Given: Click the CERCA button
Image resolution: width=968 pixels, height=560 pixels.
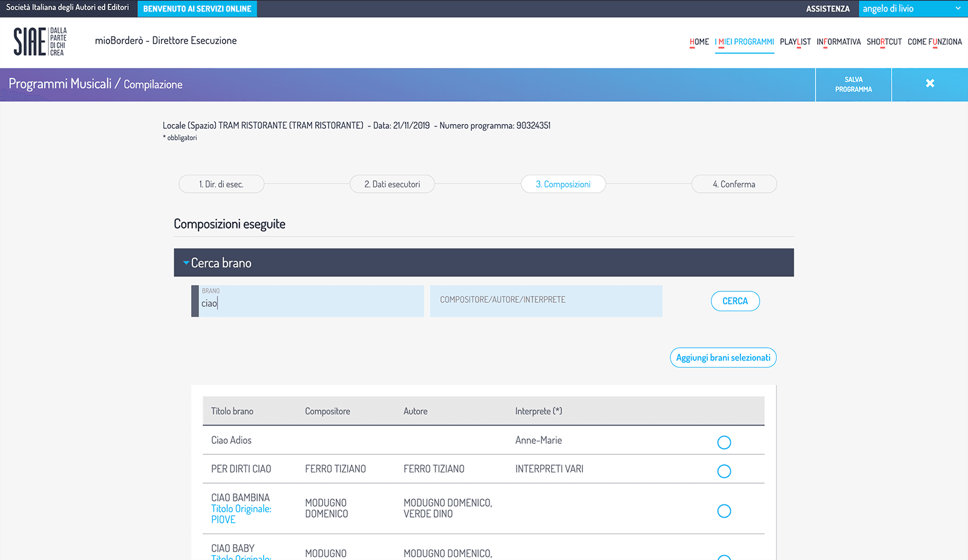Looking at the screenshot, I should pos(735,301).
